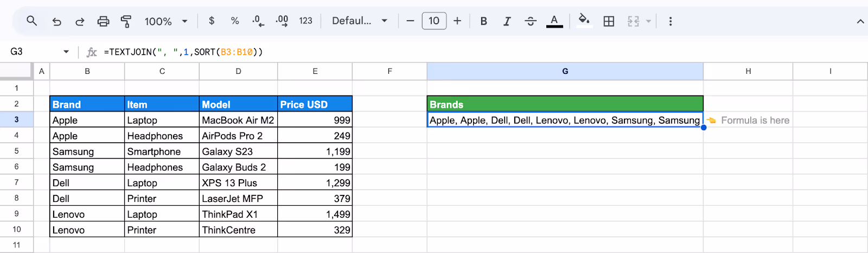Click the ThinkCentre cell

coord(239,230)
